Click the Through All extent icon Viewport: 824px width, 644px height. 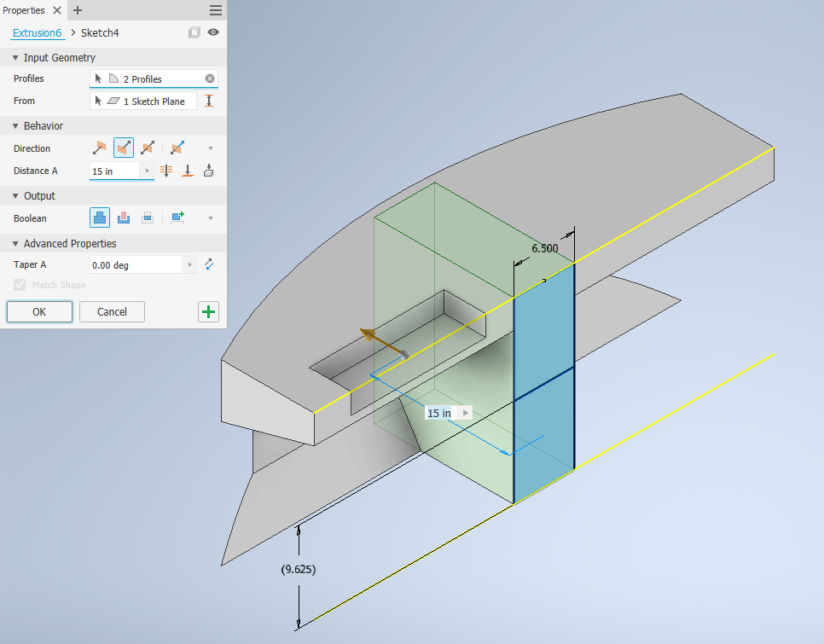click(166, 171)
